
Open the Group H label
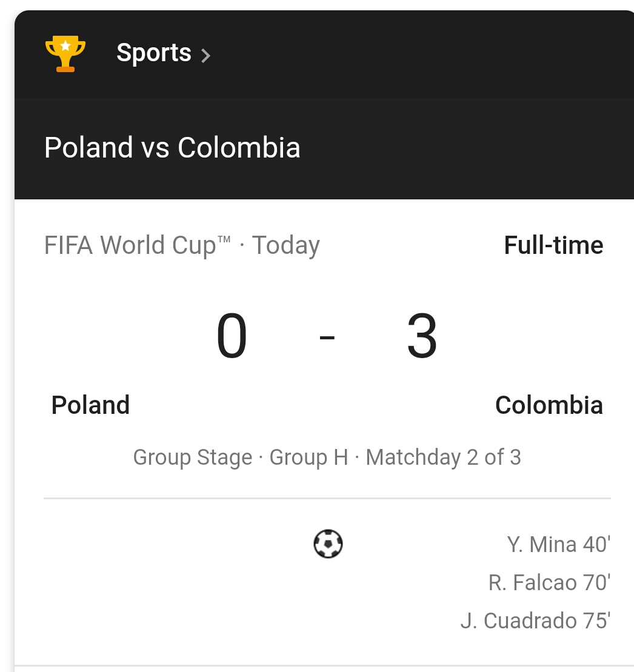pos(309,457)
